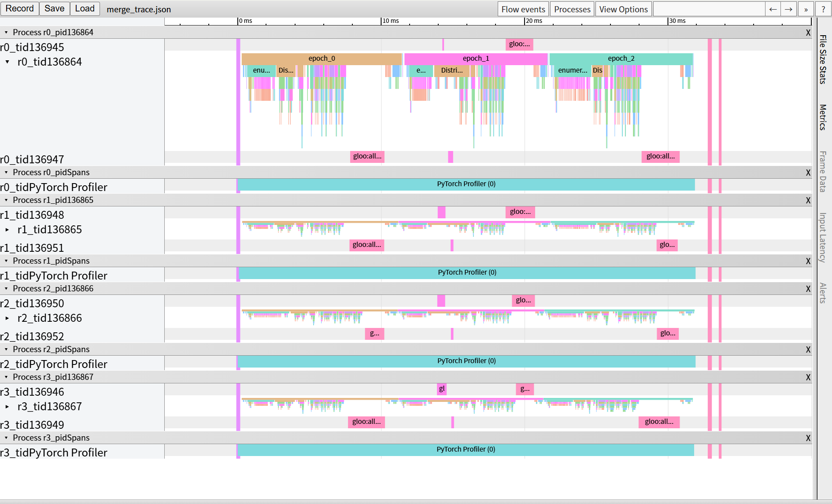This screenshot has height=504, width=832.
Task: Select the 'enu...' slice under epoch_0
Action: (x=261, y=70)
